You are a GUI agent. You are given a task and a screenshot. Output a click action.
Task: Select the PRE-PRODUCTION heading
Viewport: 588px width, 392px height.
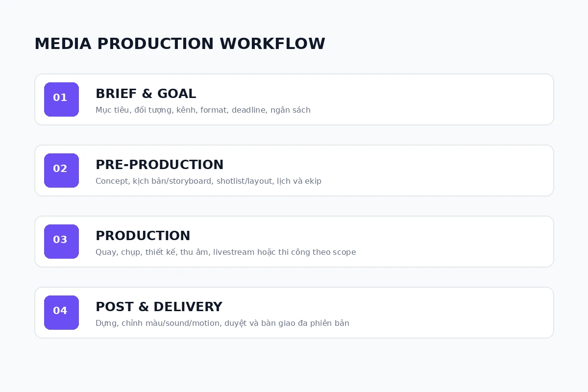coord(159,165)
